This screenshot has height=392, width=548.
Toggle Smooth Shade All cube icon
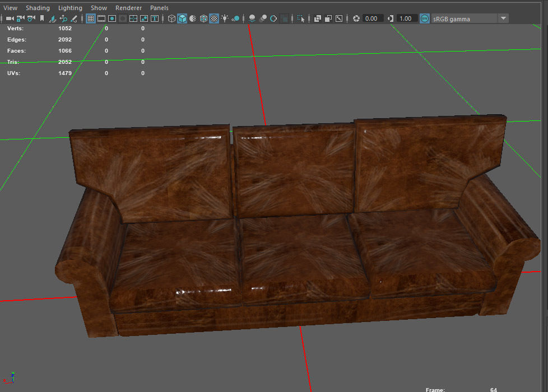tap(182, 18)
